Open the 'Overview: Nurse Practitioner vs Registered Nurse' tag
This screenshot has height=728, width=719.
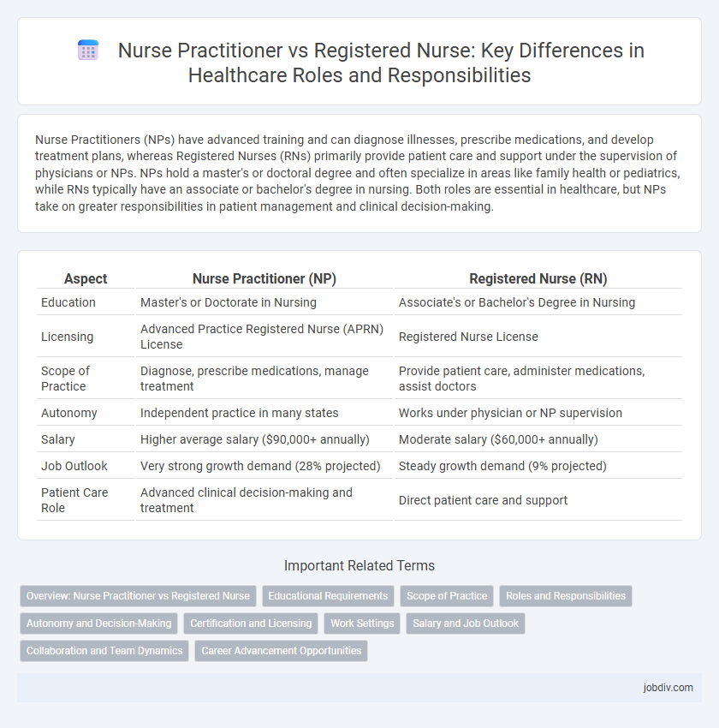137,596
